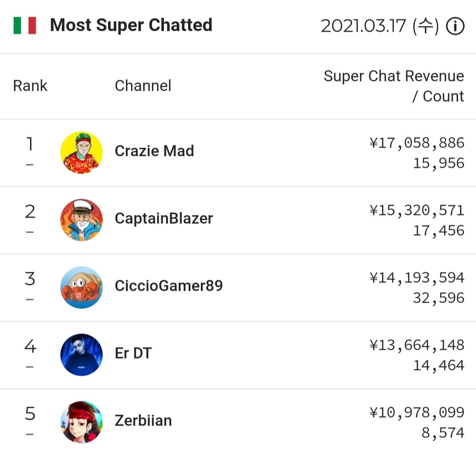Click Crazie Mad's revenue ¥17,058,886
Viewport: 476px width, 452px height.
416,143
